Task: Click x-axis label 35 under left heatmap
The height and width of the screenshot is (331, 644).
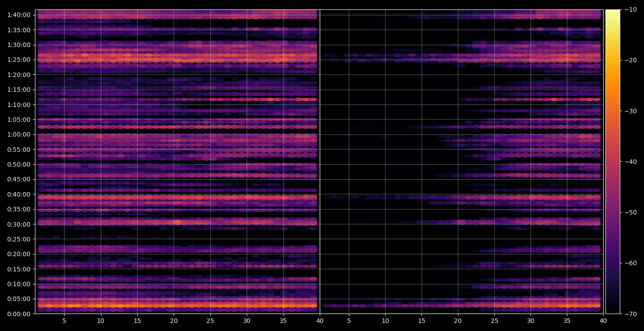Action: pyautogui.click(x=283, y=321)
